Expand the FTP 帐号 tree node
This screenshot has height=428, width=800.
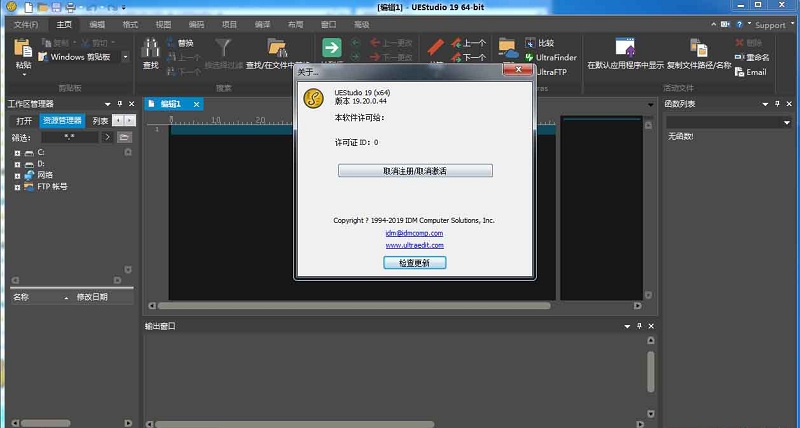pyautogui.click(x=17, y=187)
